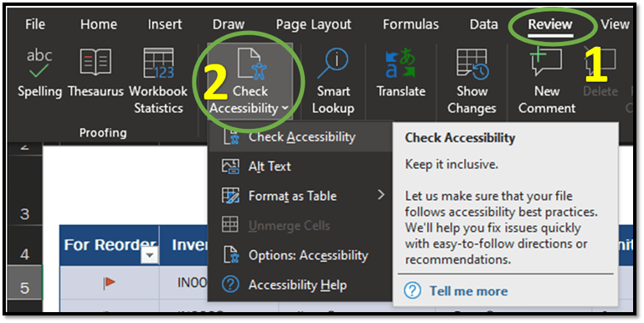This screenshot has width=644, height=323.
Task: Open the File tab
Action: (x=35, y=24)
